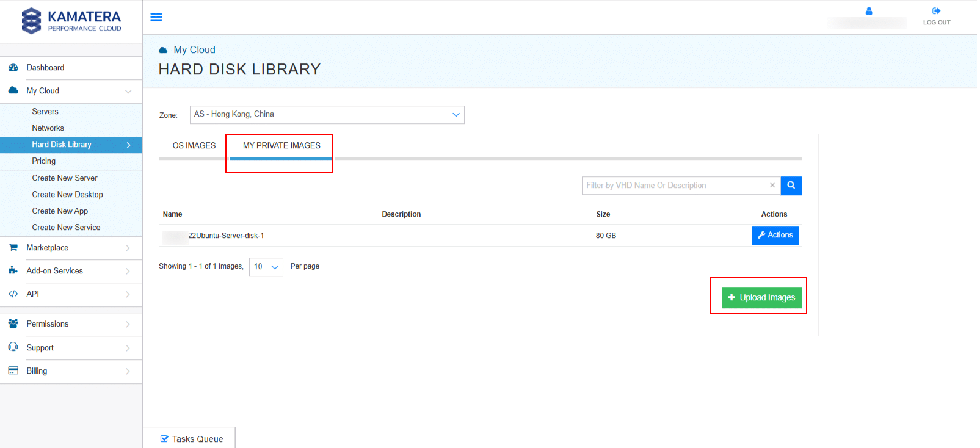Click the cloud icon beside My Cloud breadcrumb
The width and height of the screenshot is (980, 448).
click(x=163, y=50)
